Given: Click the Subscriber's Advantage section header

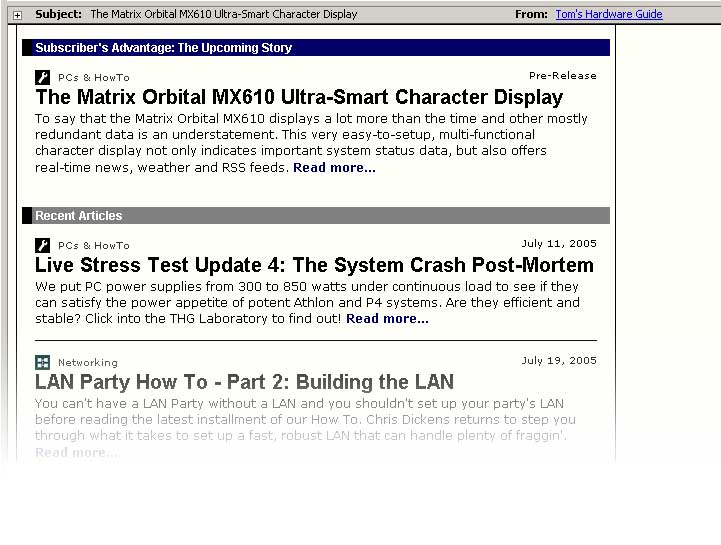Looking at the screenshot, I should click(x=316, y=48).
